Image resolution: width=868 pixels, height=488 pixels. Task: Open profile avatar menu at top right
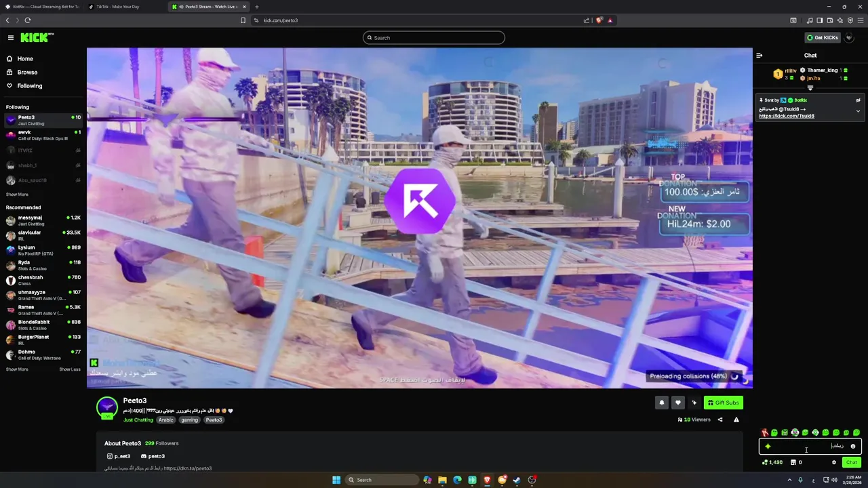tap(849, 38)
